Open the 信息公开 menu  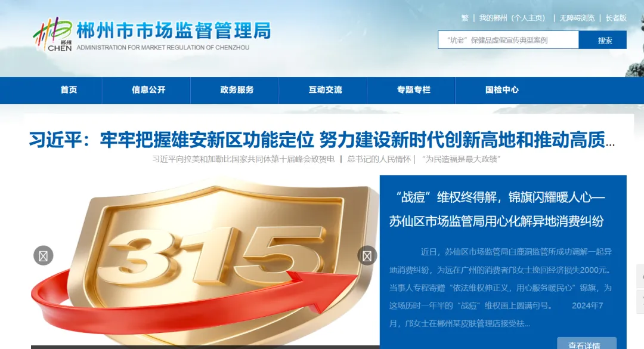[147, 90]
